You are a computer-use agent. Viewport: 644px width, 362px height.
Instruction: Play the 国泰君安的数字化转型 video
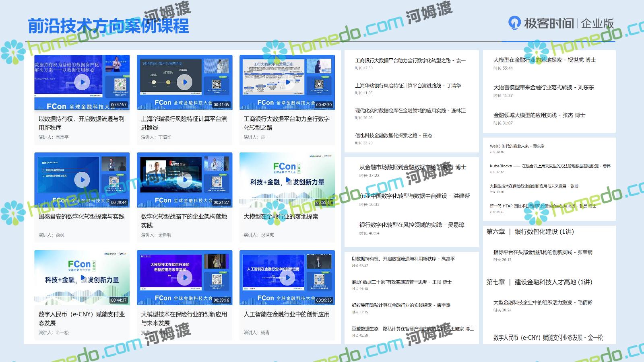coord(82,180)
